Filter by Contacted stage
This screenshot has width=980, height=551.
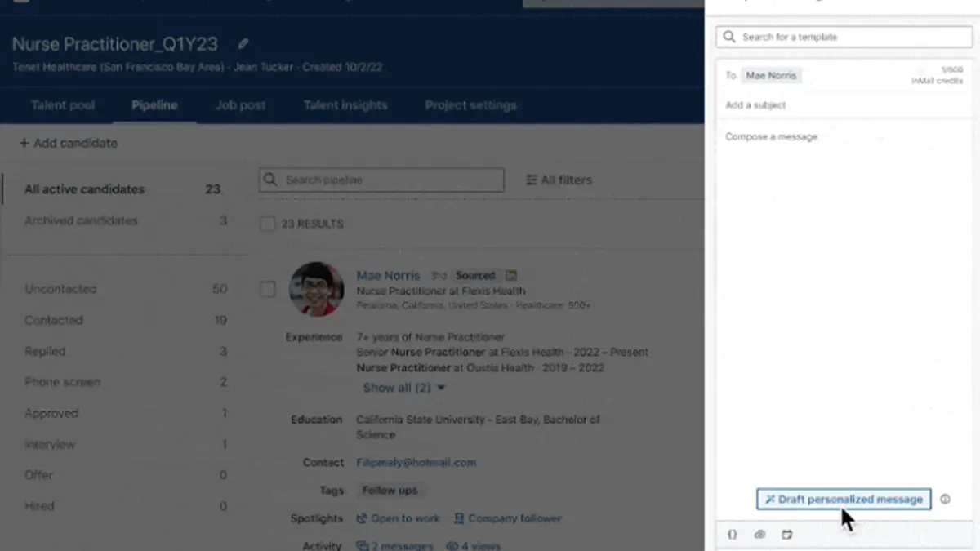pos(125,320)
